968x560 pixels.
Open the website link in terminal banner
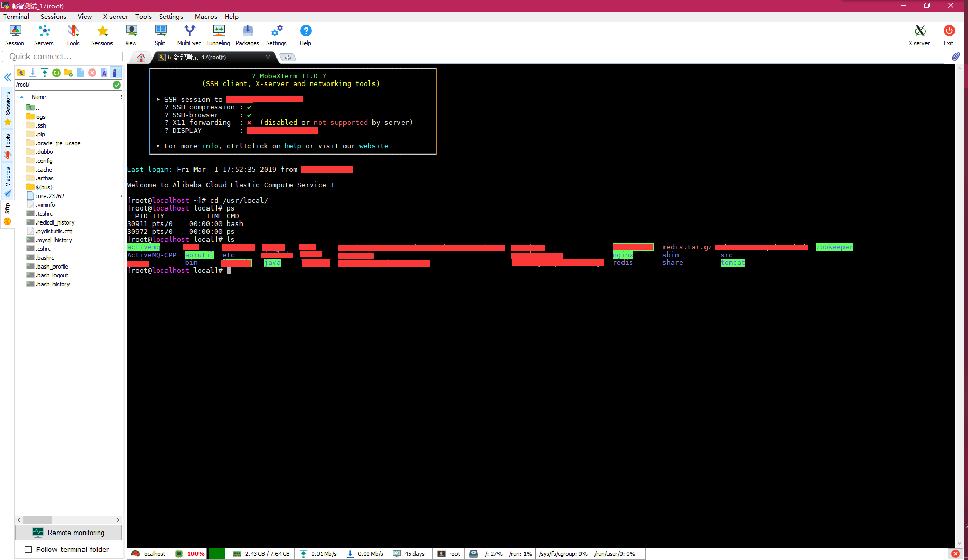[x=374, y=146]
